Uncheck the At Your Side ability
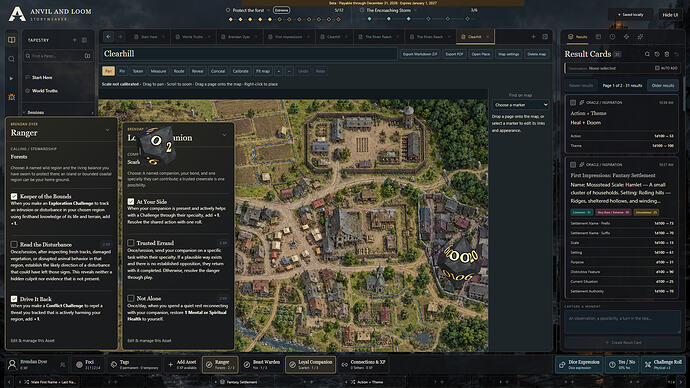This screenshot has height=388, width=690. (x=131, y=201)
